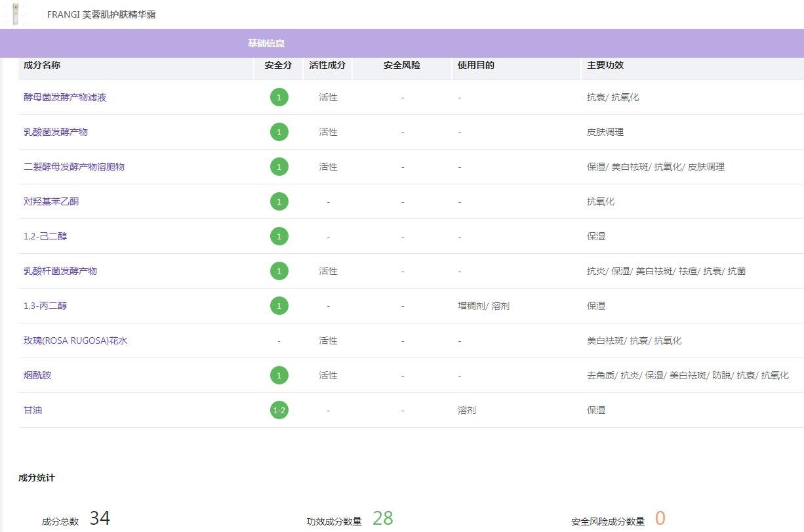Click the 1-2 safety score badge for 甘油
Image resolution: width=804 pixels, height=532 pixels.
coord(279,410)
